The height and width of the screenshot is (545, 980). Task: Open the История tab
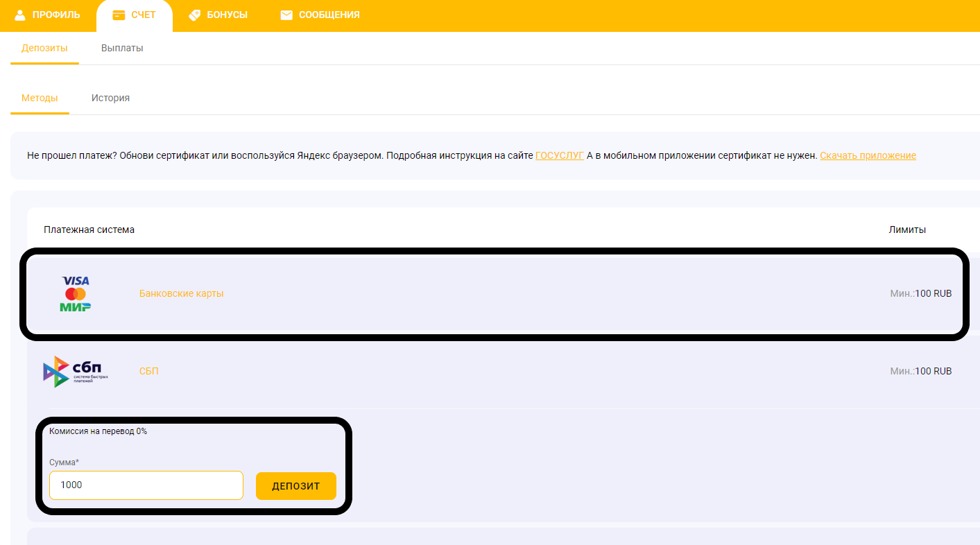pos(110,98)
